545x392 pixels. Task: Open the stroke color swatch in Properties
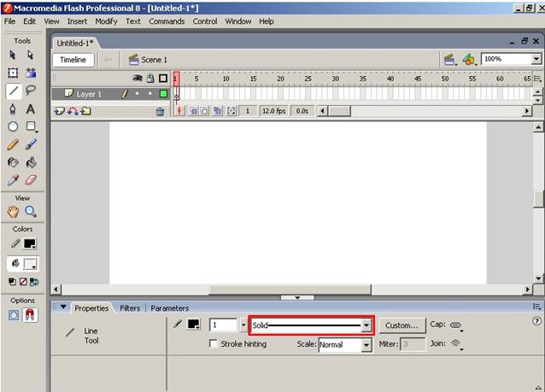click(x=194, y=325)
